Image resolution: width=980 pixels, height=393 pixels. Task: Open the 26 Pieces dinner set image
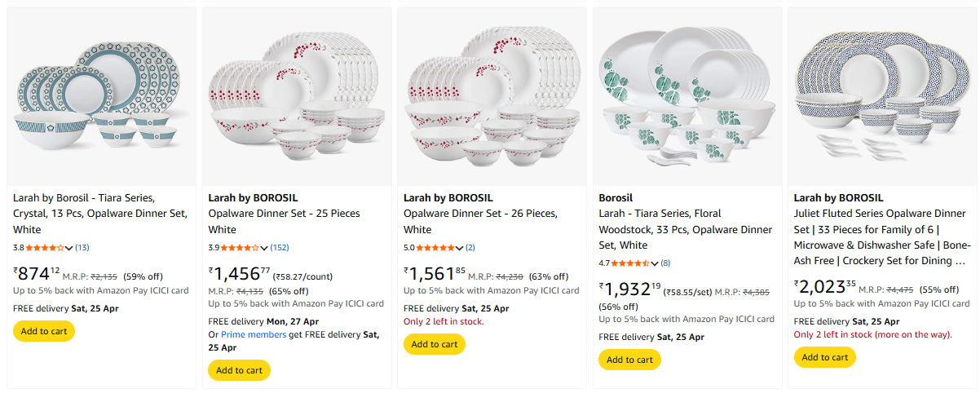tap(492, 96)
